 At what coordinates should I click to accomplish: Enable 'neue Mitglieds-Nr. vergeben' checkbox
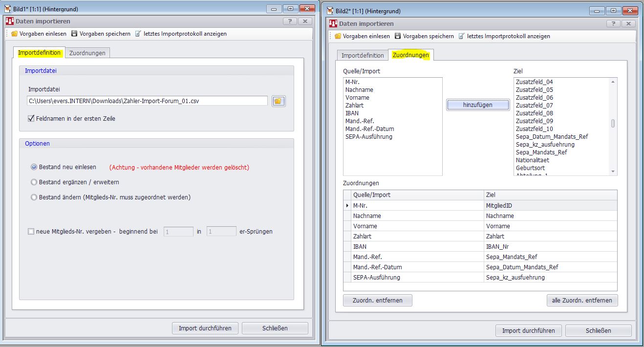pyautogui.click(x=31, y=232)
